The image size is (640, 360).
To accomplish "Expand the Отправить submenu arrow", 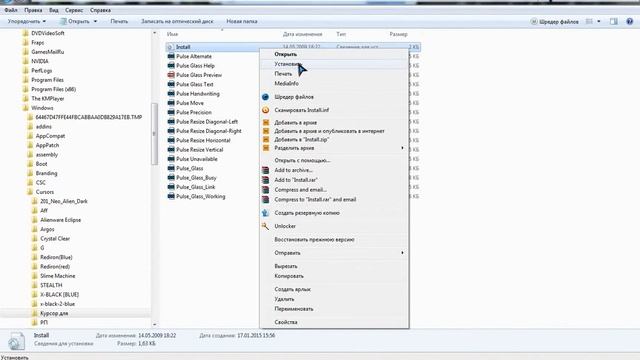I will click(402, 253).
